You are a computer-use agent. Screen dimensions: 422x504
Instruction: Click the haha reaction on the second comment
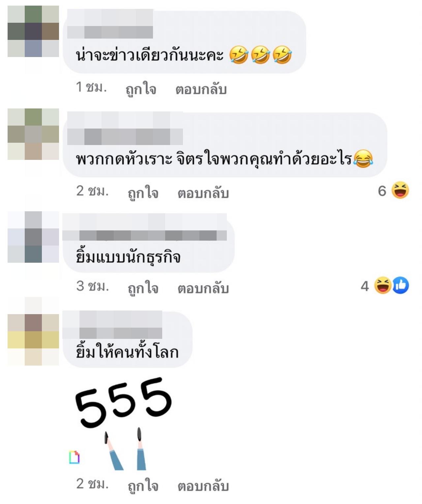coord(400,190)
